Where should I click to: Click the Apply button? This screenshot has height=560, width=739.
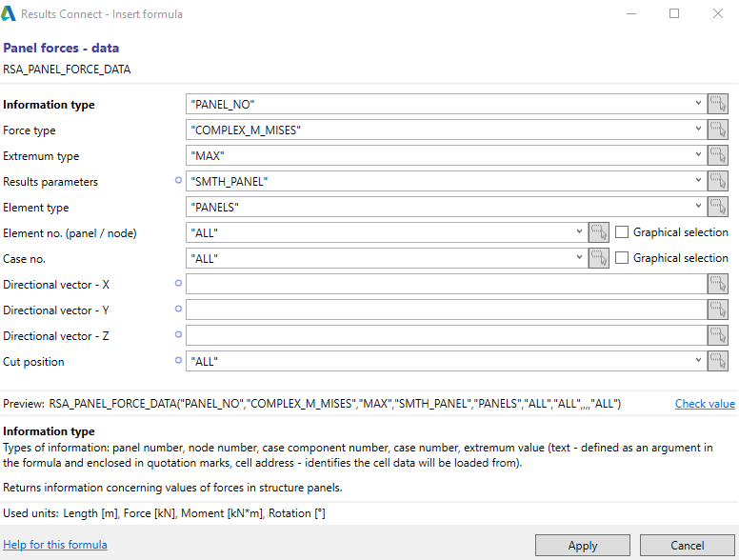tap(582, 546)
